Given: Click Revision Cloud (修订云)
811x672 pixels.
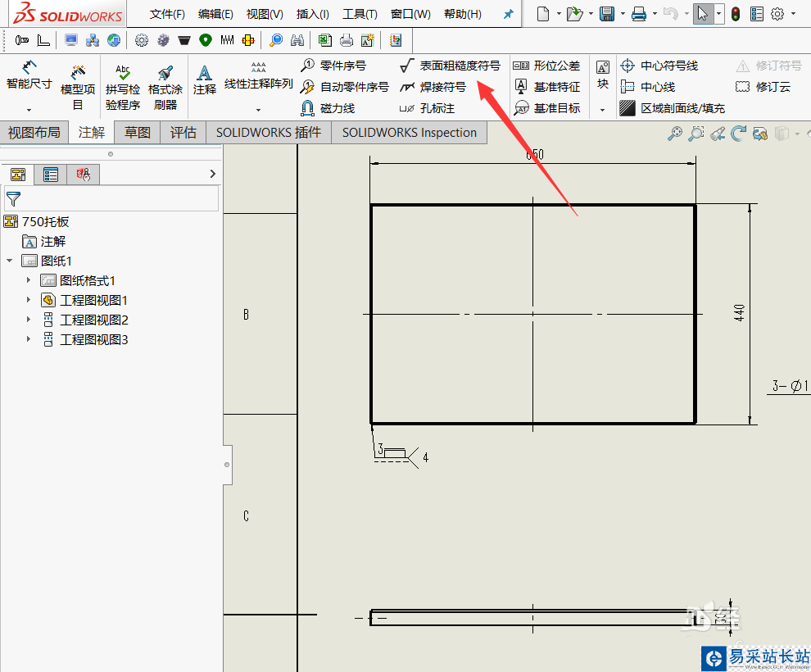Looking at the screenshot, I should pyautogui.click(x=763, y=87).
